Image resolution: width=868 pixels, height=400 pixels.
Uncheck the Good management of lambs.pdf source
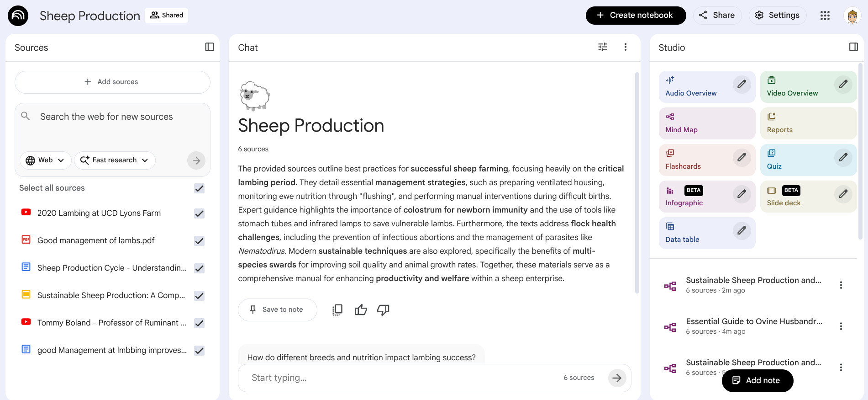[199, 241]
